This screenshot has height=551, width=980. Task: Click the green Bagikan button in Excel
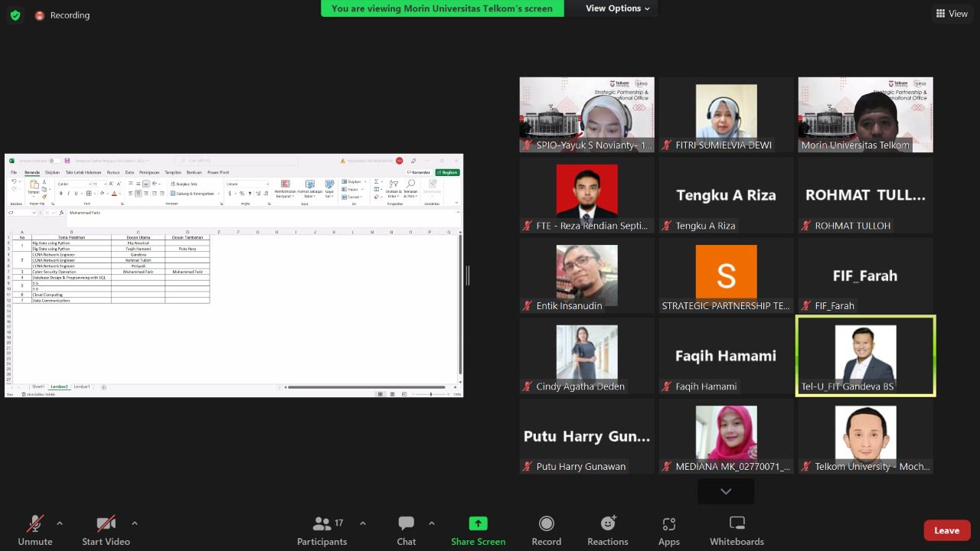448,172
